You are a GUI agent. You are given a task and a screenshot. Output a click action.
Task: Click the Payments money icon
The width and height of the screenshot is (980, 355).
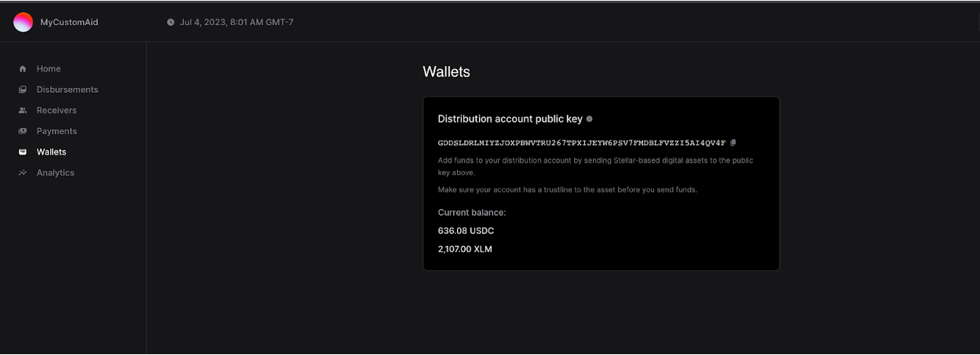pos(23,131)
